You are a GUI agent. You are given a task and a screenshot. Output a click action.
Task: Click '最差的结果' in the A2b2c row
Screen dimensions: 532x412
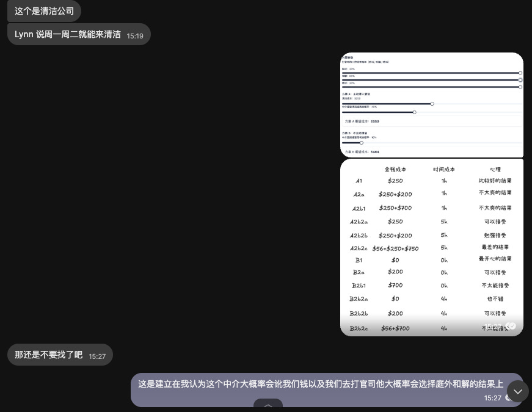(x=495, y=247)
